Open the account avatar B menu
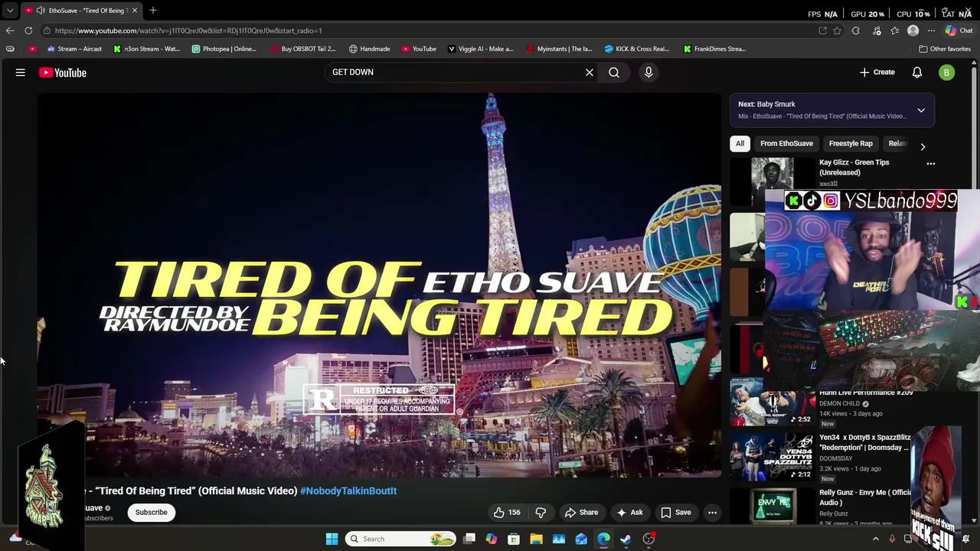Screen dimensions: 980x551 (947, 73)
